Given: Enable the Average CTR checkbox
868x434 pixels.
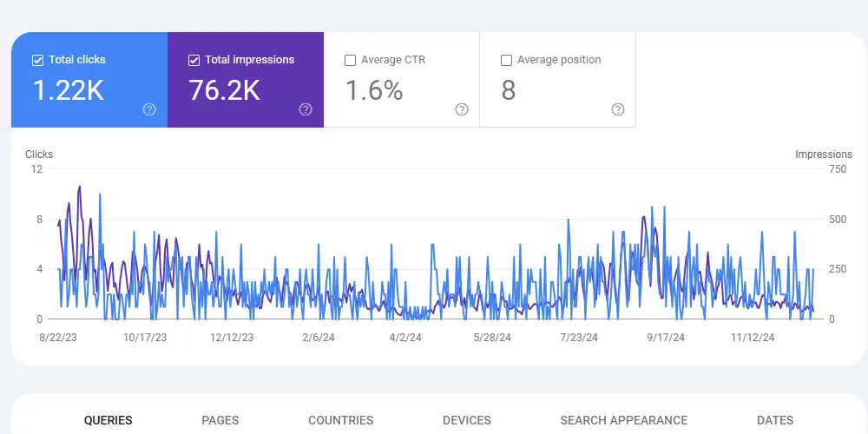Looking at the screenshot, I should (350, 61).
